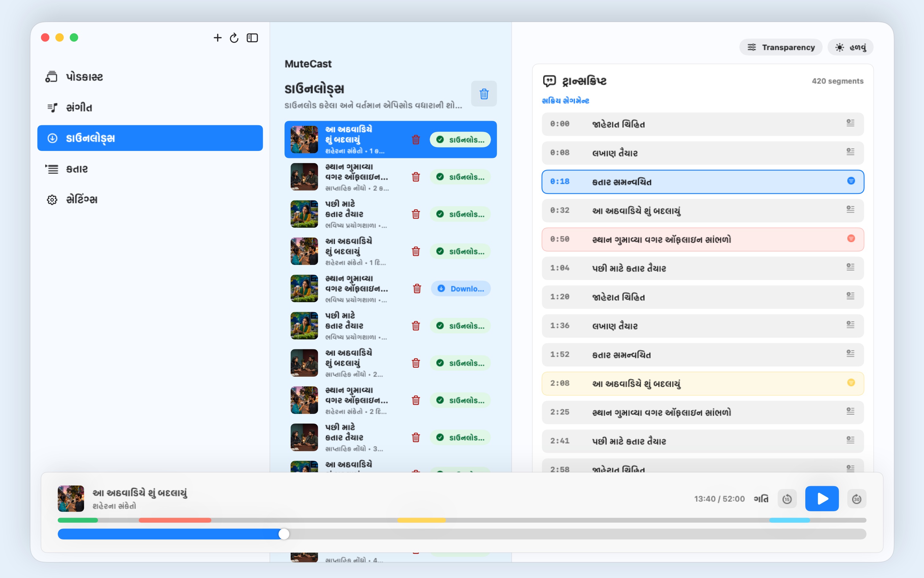Select the ડાઉનલોડ્સ sidebar item
Screen dimensions: 924x578
pyautogui.click(x=150, y=138)
